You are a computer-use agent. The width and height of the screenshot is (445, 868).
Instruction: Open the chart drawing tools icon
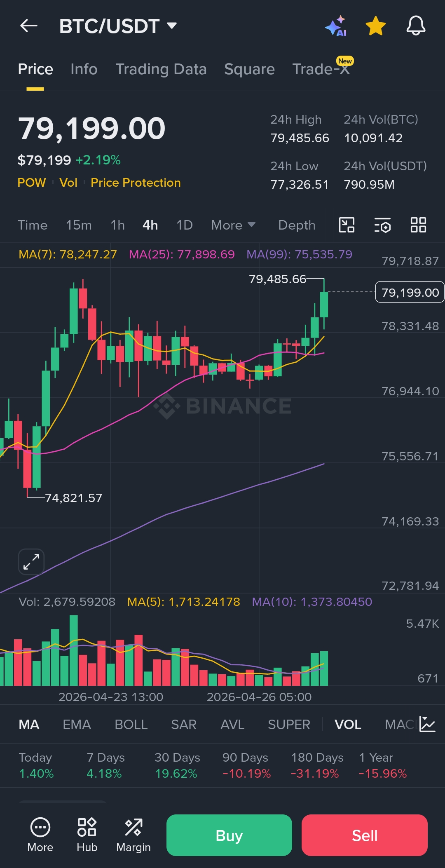(347, 225)
